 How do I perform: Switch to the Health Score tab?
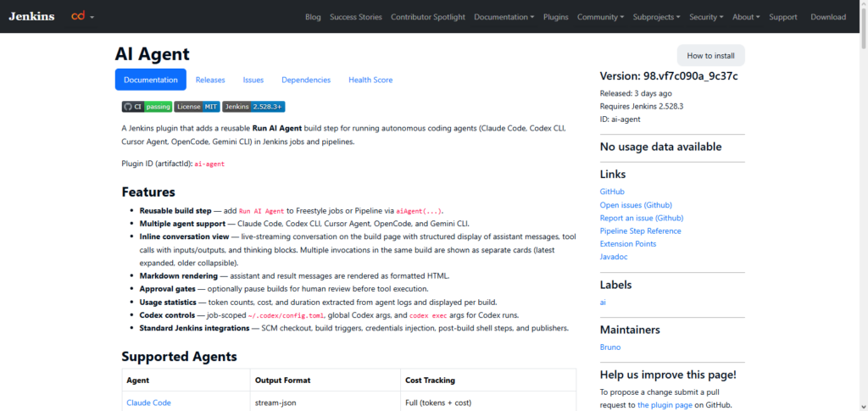[x=370, y=80]
